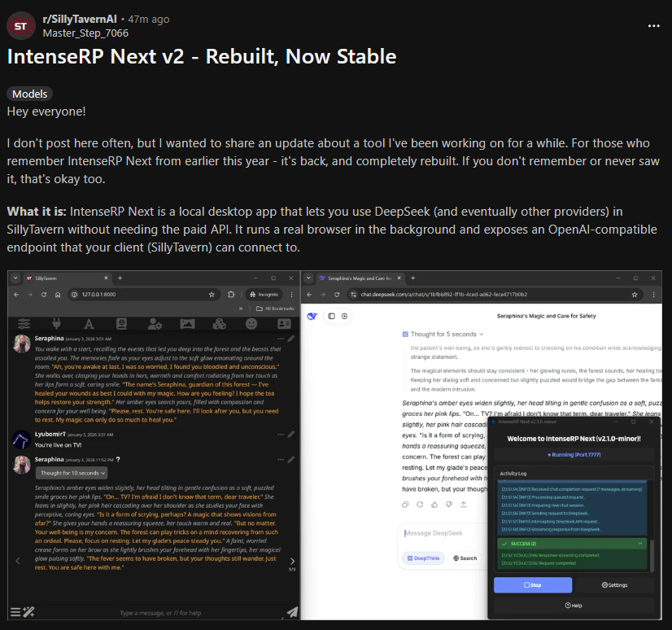Open the All Bookmarks folder

(x=275, y=308)
